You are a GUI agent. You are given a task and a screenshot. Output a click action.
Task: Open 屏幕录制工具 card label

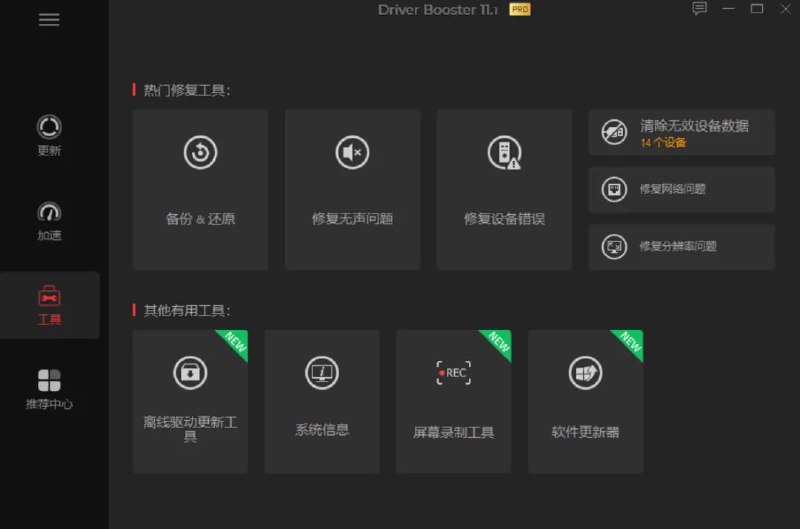(x=454, y=433)
